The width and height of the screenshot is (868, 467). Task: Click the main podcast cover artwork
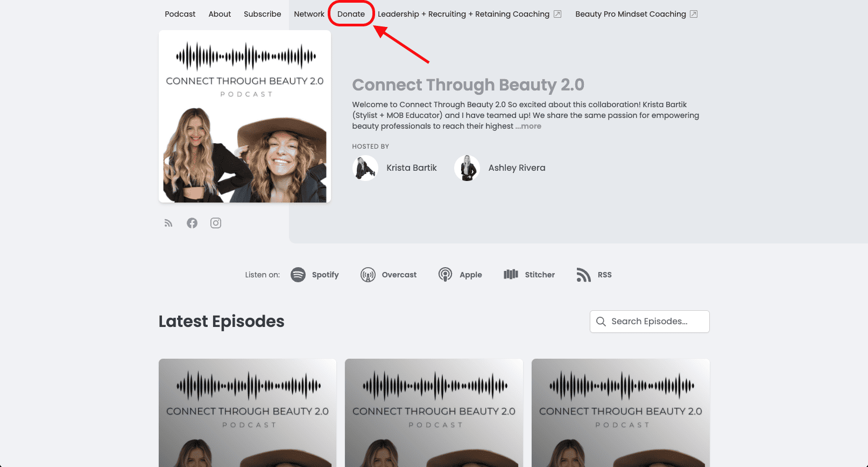pos(245,116)
